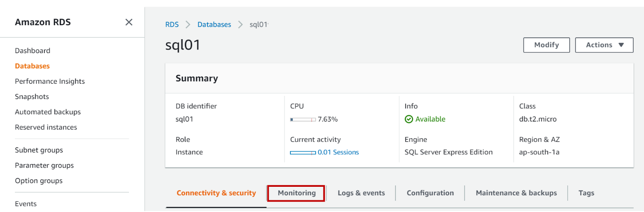The width and height of the screenshot is (644, 212).
Task: Select the Configuration tab
Action: [x=430, y=193]
